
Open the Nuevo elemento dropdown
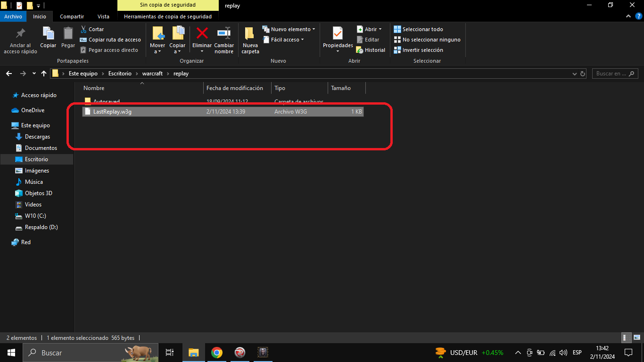[289, 29]
